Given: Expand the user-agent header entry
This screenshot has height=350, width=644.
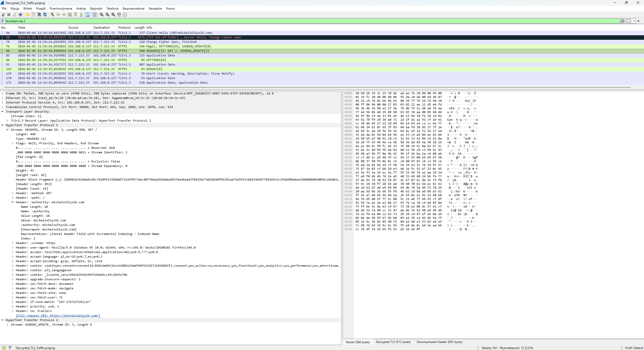Looking at the screenshot, I should (12, 248).
